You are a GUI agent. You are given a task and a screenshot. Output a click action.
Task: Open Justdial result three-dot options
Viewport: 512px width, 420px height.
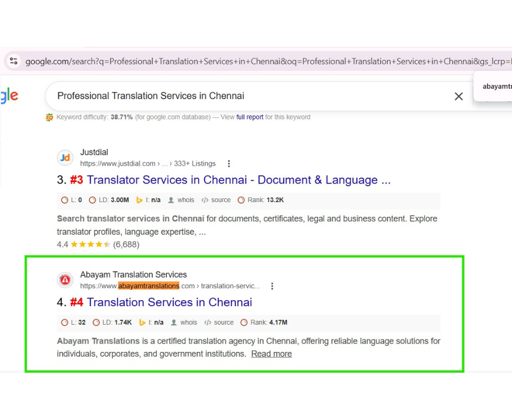click(x=229, y=163)
